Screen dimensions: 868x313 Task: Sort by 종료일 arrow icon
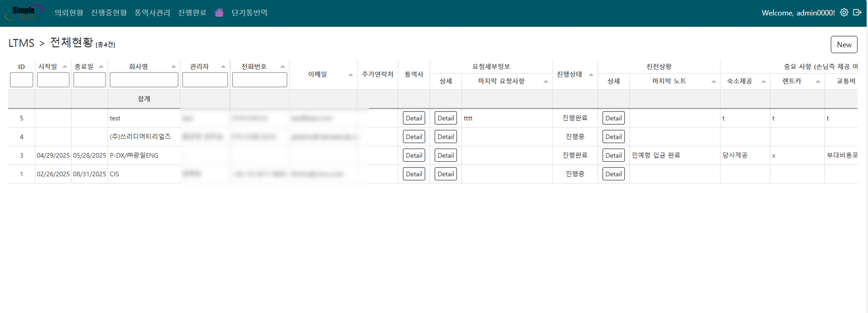tap(101, 66)
